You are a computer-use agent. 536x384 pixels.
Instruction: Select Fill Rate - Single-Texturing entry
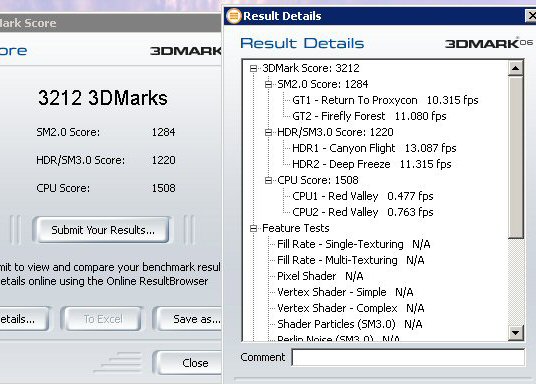pyautogui.click(x=353, y=244)
